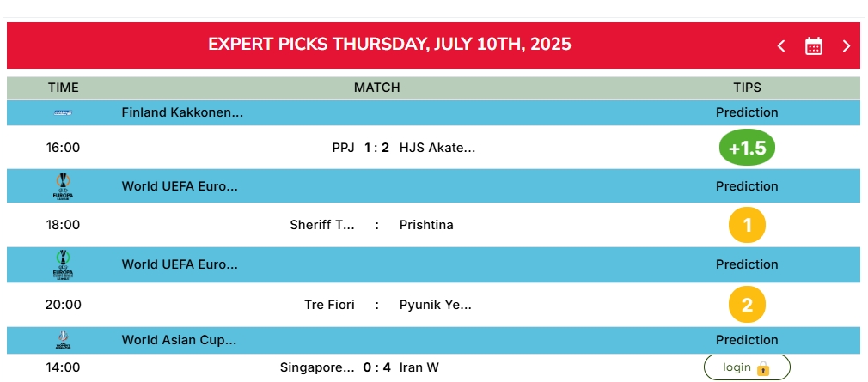Open the calendar date picker icon

[x=813, y=46]
